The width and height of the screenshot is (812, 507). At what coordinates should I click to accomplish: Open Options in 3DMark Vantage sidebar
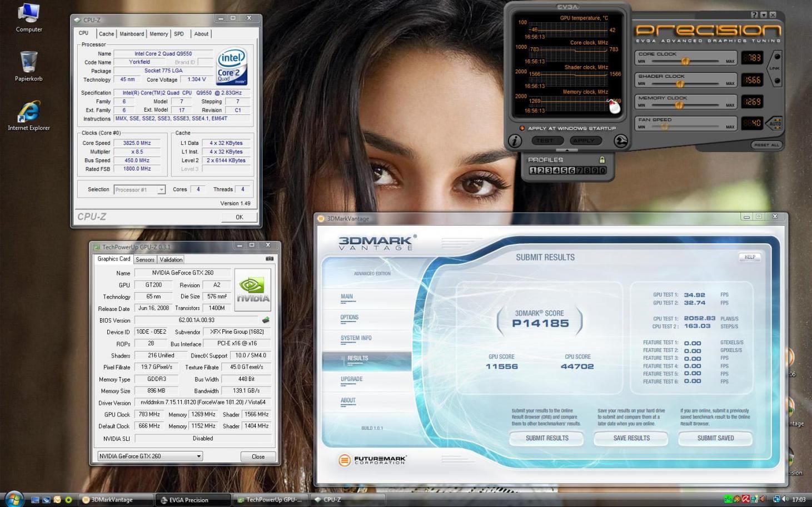350,318
